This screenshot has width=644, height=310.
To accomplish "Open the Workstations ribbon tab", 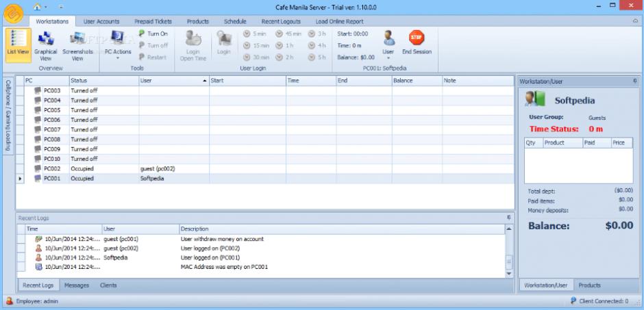I will pyautogui.click(x=52, y=21).
